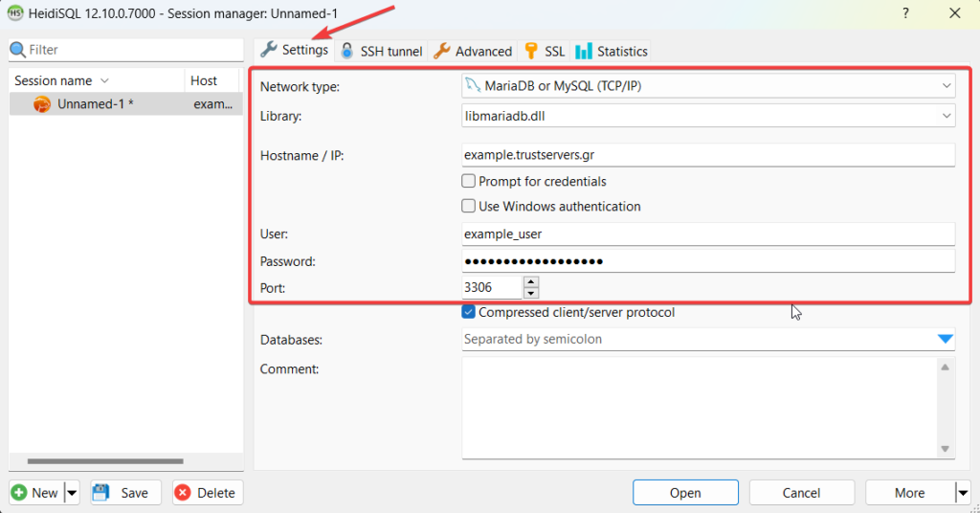Click the Open button to connect
The width and height of the screenshot is (980, 513).
[685, 493]
